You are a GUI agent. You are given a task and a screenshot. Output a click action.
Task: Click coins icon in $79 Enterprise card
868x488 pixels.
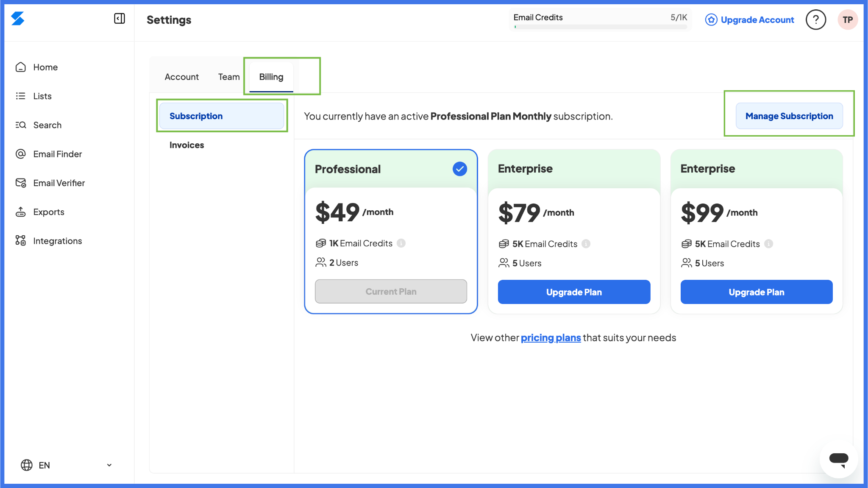point(504,243)
